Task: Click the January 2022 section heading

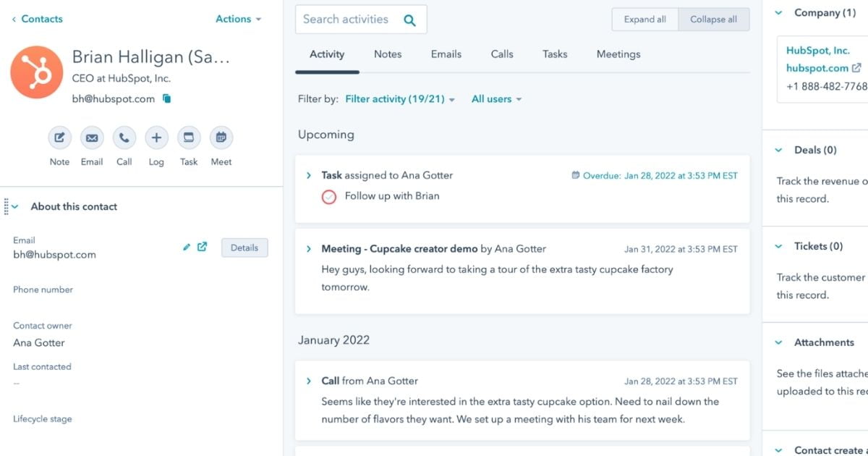Action: [x=334, y=340]
